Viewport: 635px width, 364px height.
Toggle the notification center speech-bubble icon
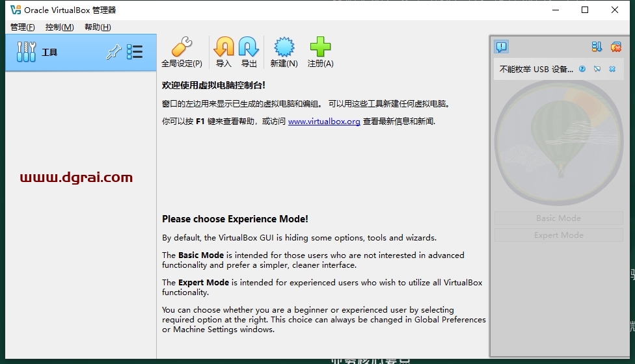point(502,47)
